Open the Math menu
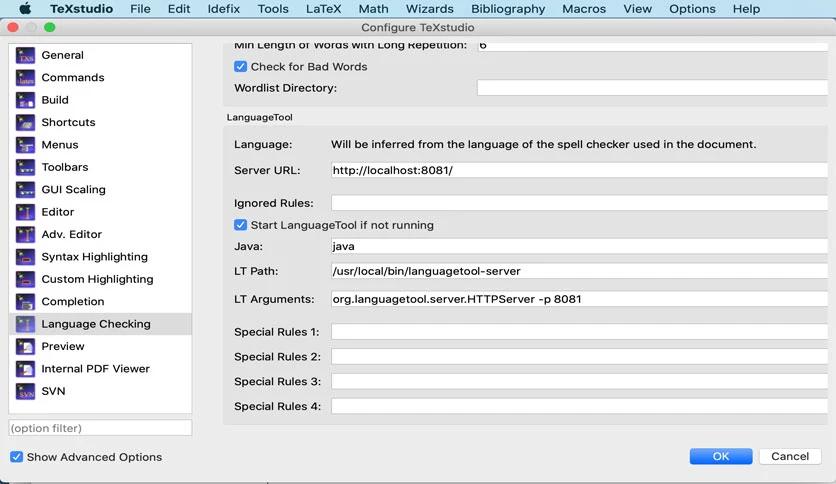836x484 pixels. pos(373,9)
